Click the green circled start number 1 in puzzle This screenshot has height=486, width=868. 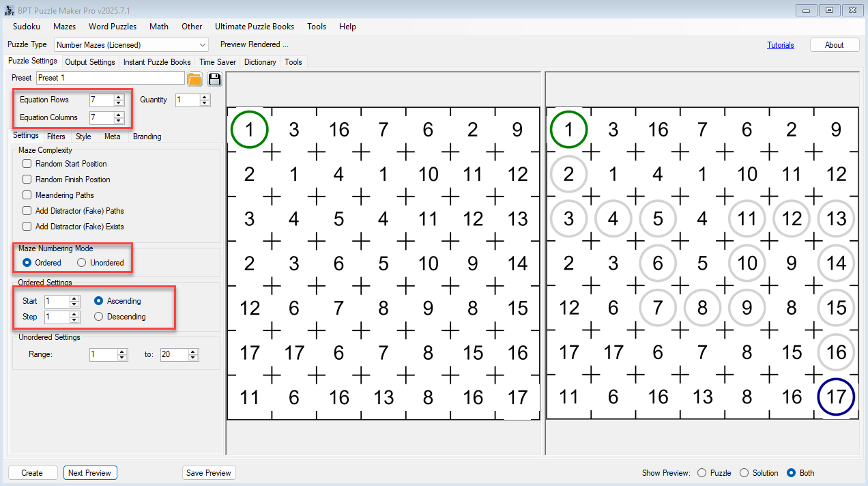point(249,130)
